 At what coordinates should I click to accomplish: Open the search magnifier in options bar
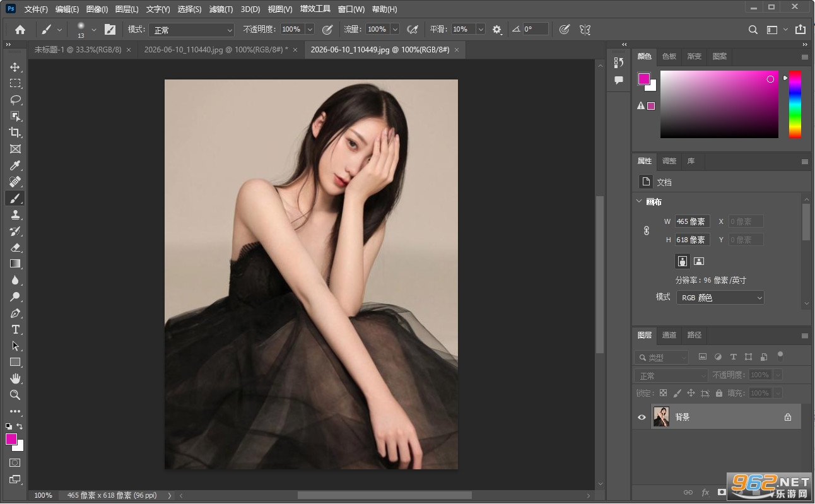753,29
